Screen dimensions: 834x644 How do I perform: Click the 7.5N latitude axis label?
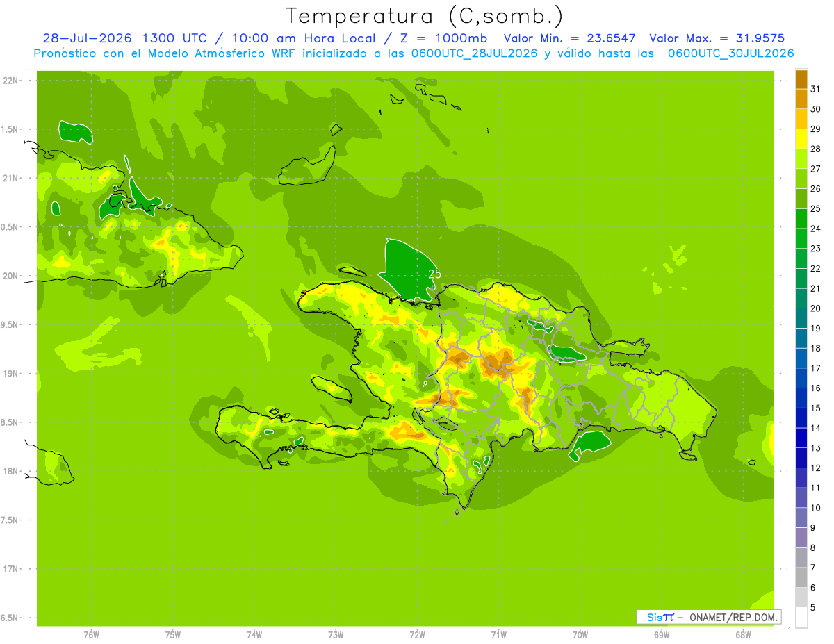pos(10,520)
